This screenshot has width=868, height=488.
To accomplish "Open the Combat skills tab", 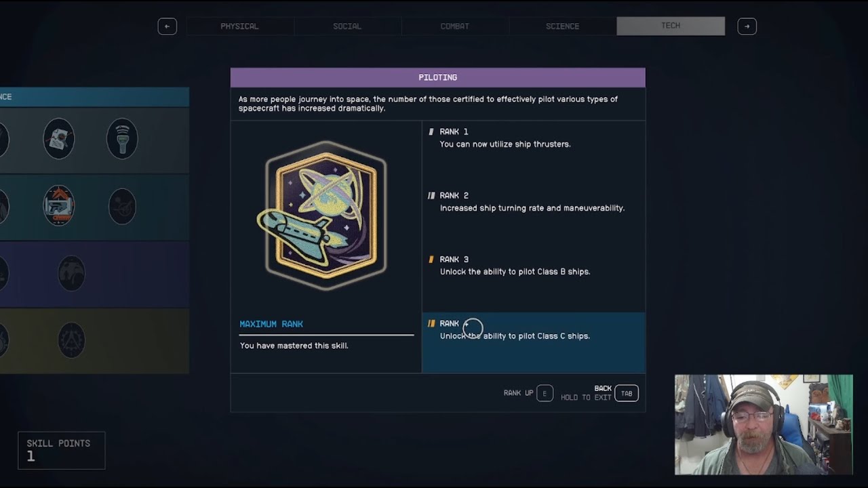I will pyautogui.click(x=454, y=26).
